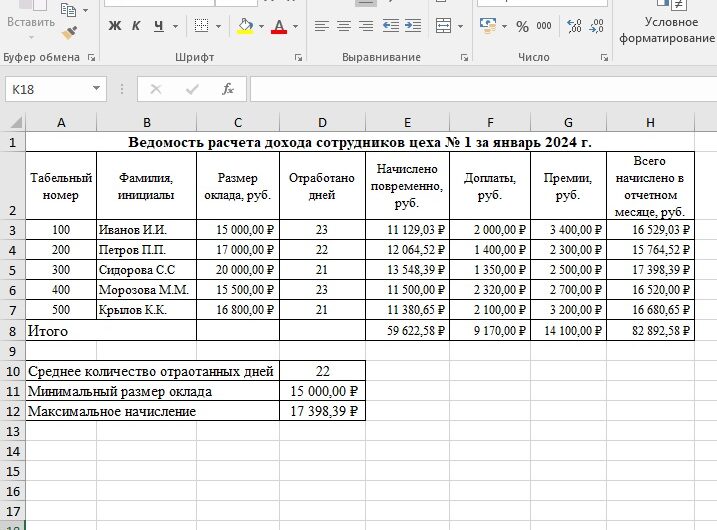Apply the fill color bucket icon
This screenshot has height=530, width=717.
(x=245, y=26)
